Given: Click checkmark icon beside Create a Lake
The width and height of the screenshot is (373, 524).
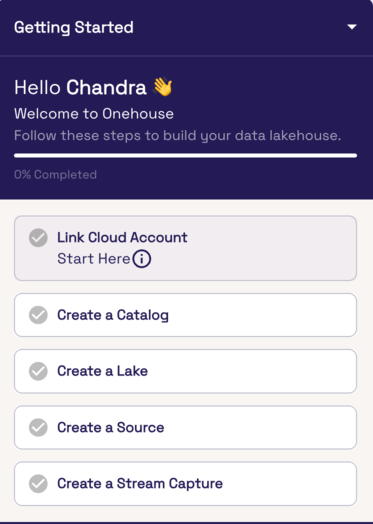Looking at the screenshot, I should pos(38,371).
